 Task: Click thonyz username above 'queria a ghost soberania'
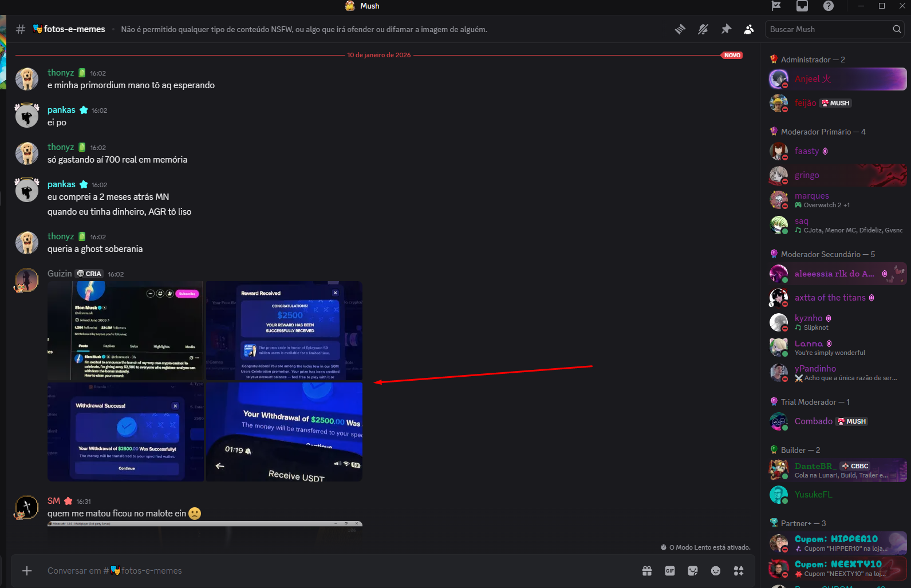pyautogui.click(x=61, y=236)
